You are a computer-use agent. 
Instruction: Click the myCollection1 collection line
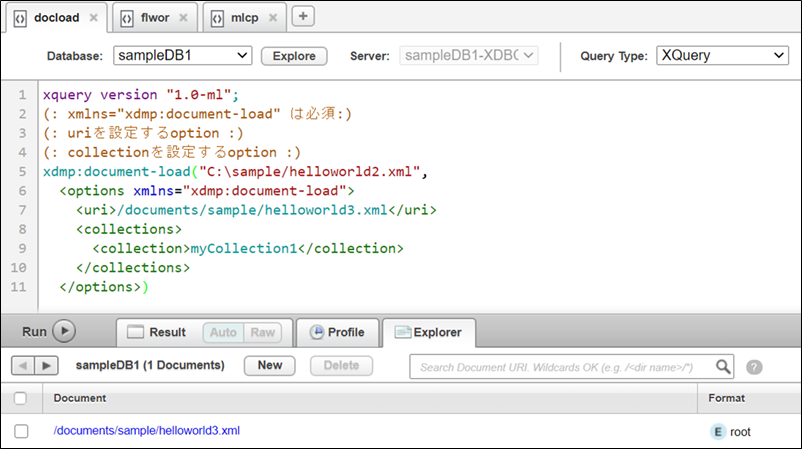click(248, 248)
